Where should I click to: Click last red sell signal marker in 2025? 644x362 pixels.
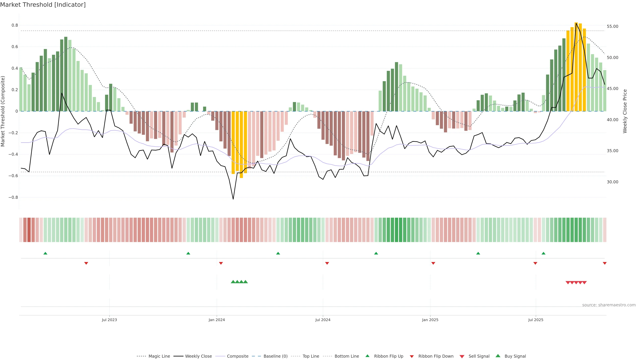pos(584,283)
